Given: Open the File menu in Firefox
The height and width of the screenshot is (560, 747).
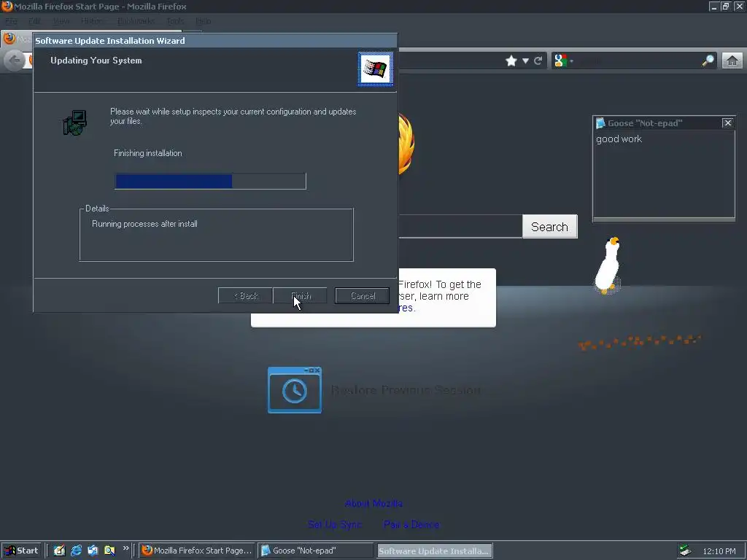Looking at the screenshot, I should [x=11, y=21].
